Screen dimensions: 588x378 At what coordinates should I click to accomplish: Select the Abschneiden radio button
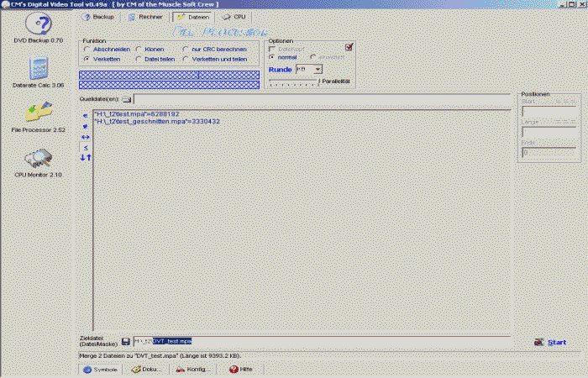click(x=87, y=50)
